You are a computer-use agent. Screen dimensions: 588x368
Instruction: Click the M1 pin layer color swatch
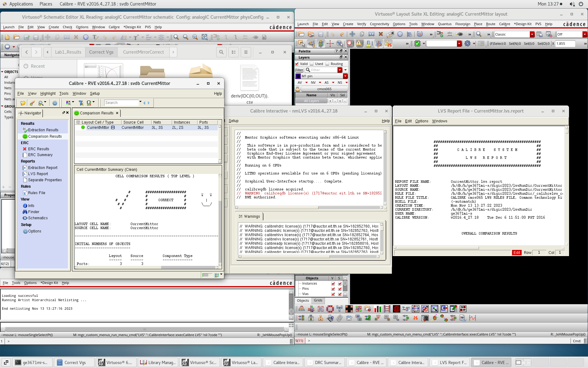[x=298, y=76]
